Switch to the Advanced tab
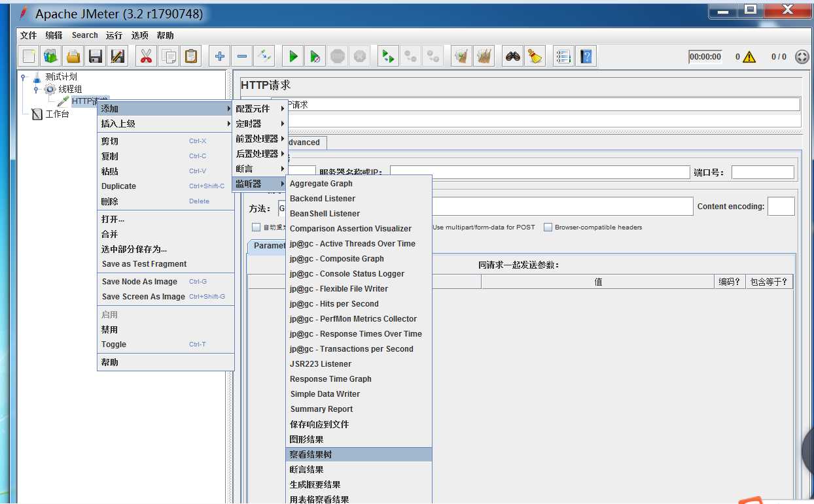The width and height of the screenshot is (814, 504). click(306, 143)
